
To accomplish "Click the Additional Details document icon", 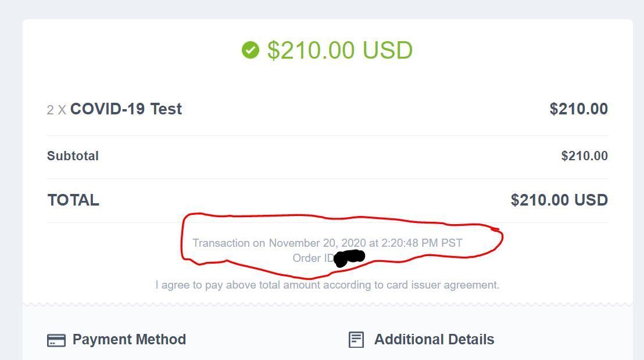I will coord(356,340).
